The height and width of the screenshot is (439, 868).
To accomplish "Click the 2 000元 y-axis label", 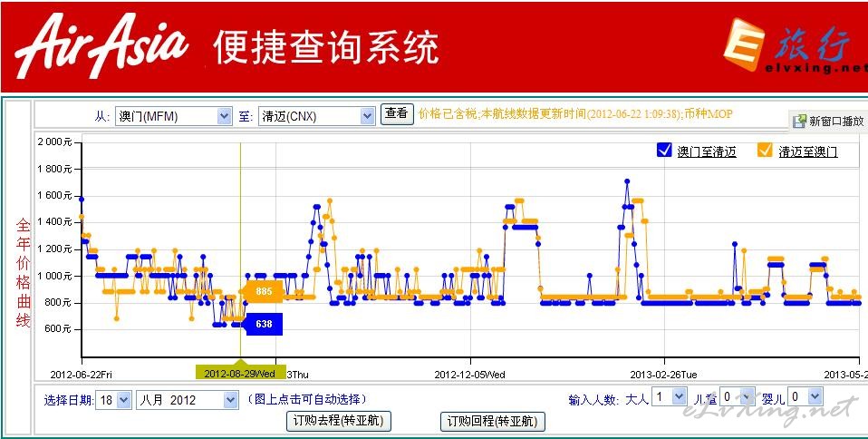I will click(54, 141).
